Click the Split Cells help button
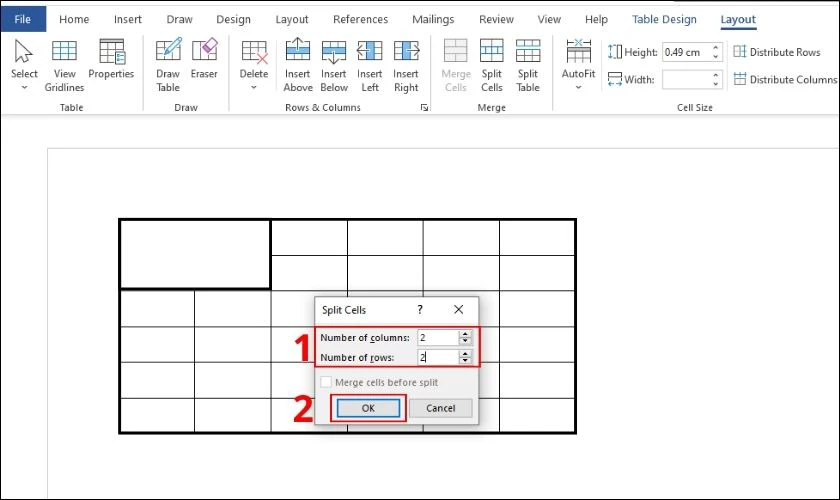The height and width of the screenshot is (500, 840). 420,310
